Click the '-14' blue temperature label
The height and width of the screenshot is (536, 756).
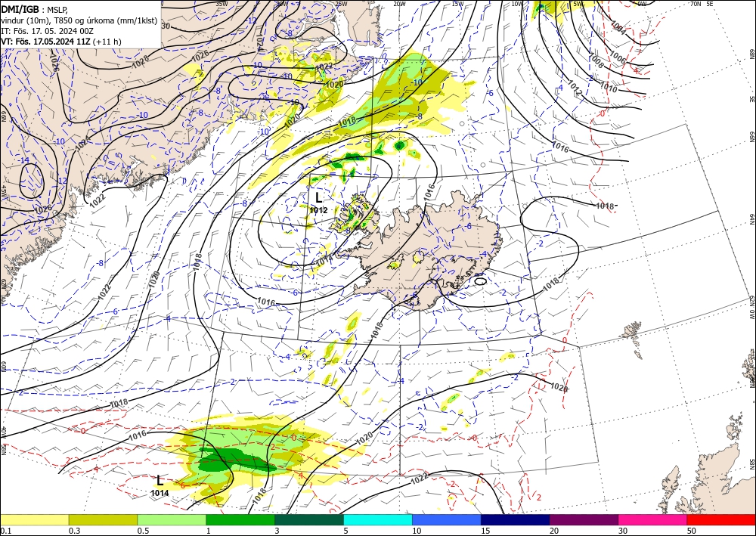coord(23,160)
